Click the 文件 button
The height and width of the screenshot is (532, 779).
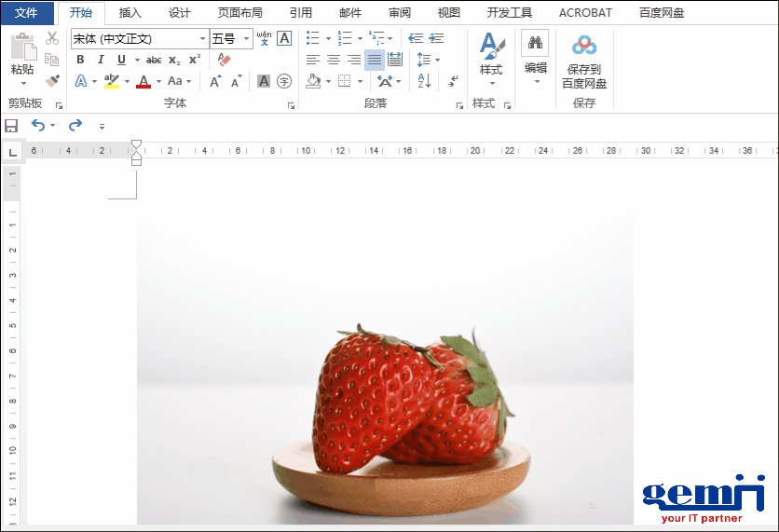pyautogui.click(x=26, y=13)
